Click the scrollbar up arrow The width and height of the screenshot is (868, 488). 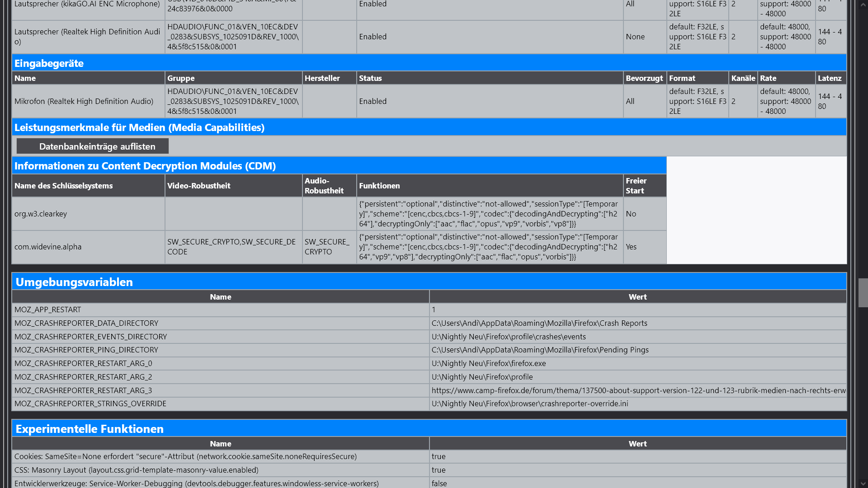[863, 4]
